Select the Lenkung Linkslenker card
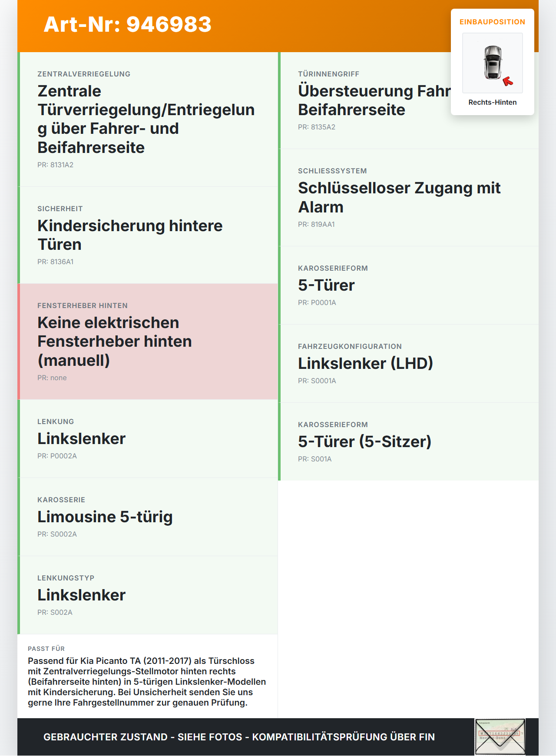Image resolution: width=556 pixels, height=756 pixels. pyautogui.click(x=148, y=439)
